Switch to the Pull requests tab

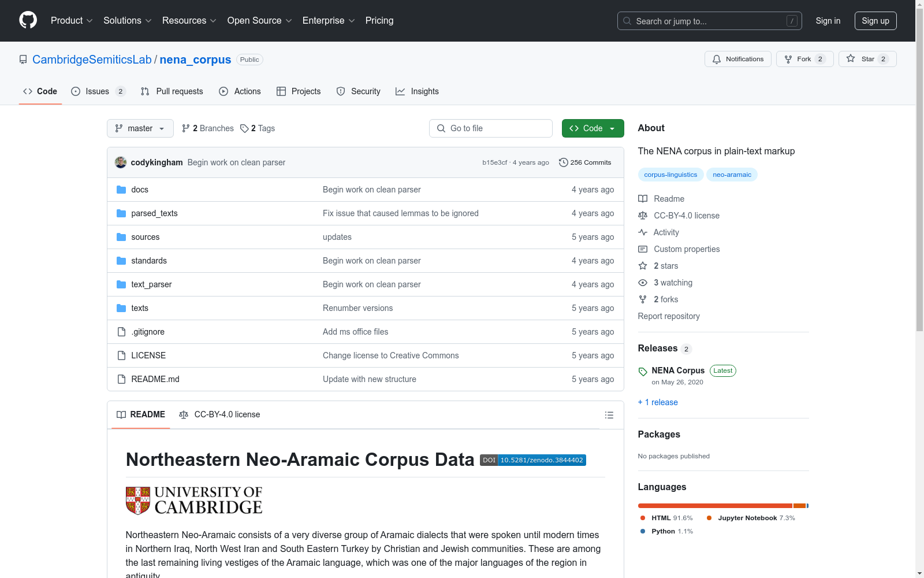[x=172, y=91]
